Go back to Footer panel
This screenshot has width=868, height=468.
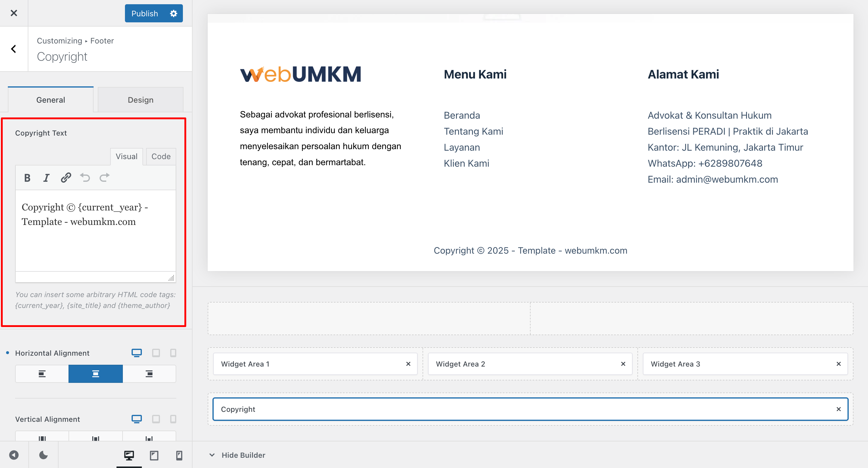(x=14, y=49)
